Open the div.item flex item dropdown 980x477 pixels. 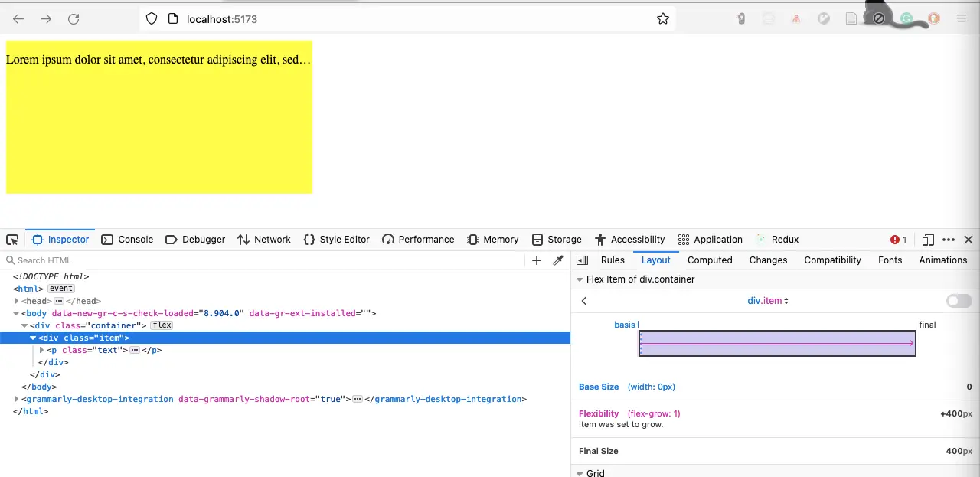click(768, 301)
